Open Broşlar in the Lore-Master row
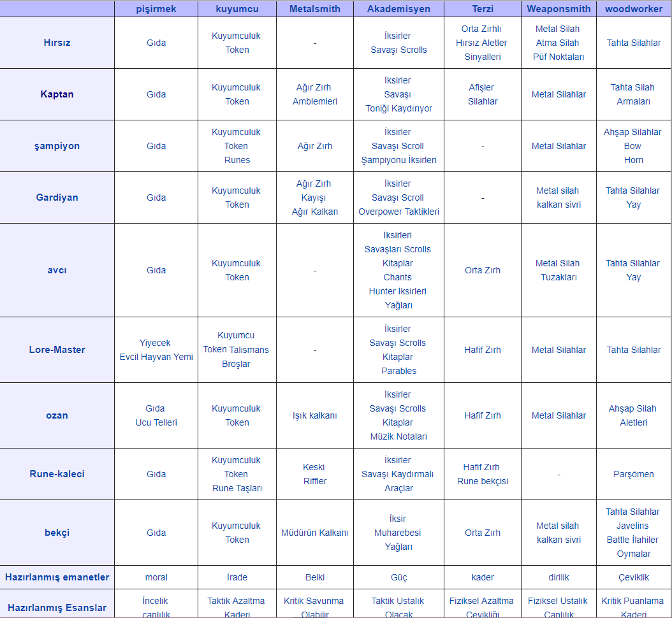Image resolution: width=672 pixels, height=618 pixels. click(x=236, y=364)
